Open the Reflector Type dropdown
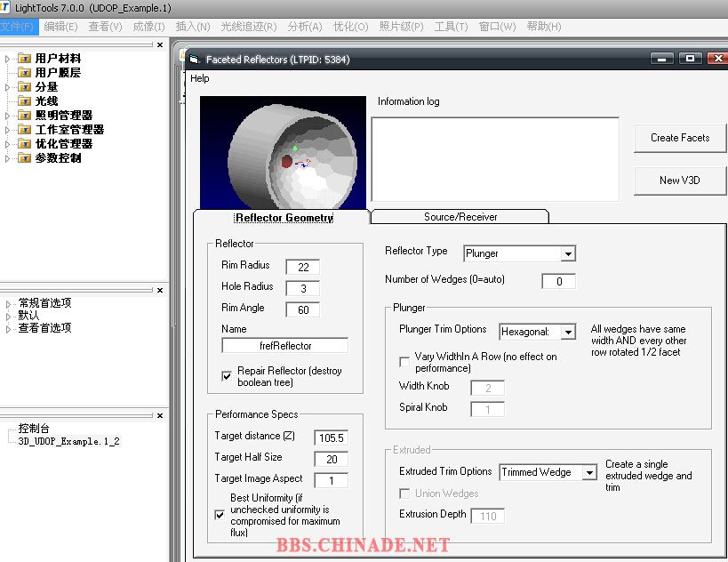The width and height of the screenshot is (728, 562). pyautogui.click(x=568, y=253)
